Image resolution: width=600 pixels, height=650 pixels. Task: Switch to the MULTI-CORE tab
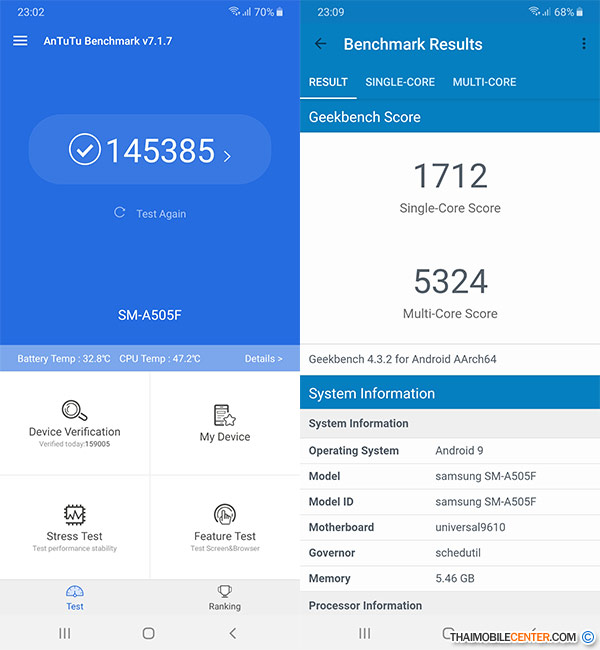point(484,82)
